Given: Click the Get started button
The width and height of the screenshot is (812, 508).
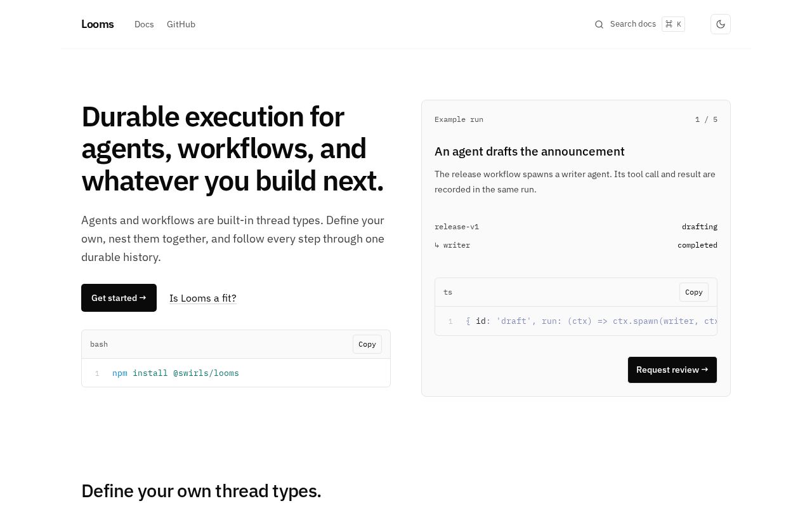Looking at the screenshot, I should point(119,298).
